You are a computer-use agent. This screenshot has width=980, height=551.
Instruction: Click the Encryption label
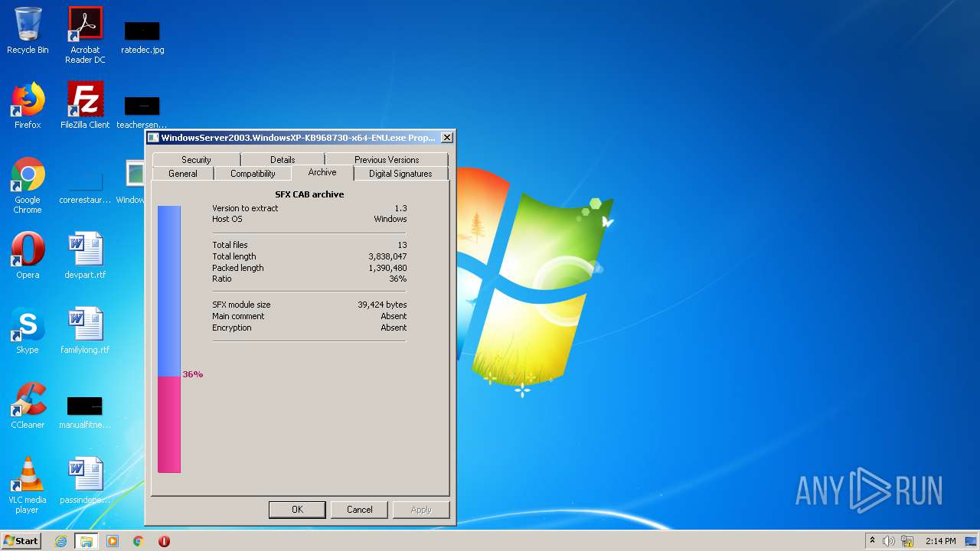coord(232,328)
